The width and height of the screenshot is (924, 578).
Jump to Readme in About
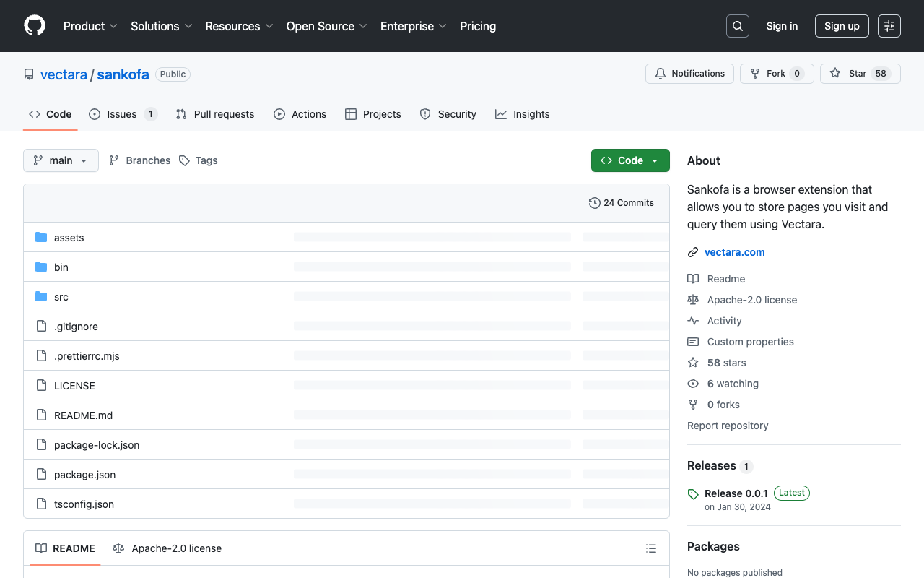tap(716, 279)
